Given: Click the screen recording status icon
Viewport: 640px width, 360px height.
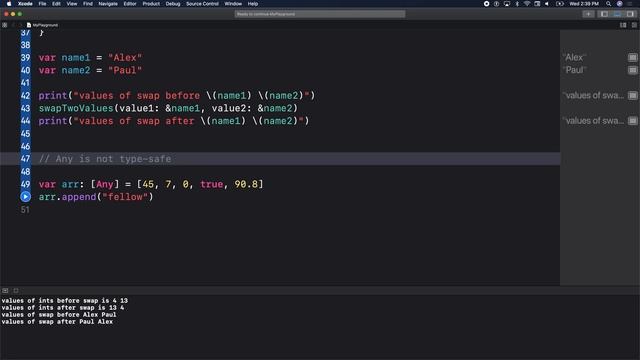Looking at the screenshot, I should click(486, 4).
